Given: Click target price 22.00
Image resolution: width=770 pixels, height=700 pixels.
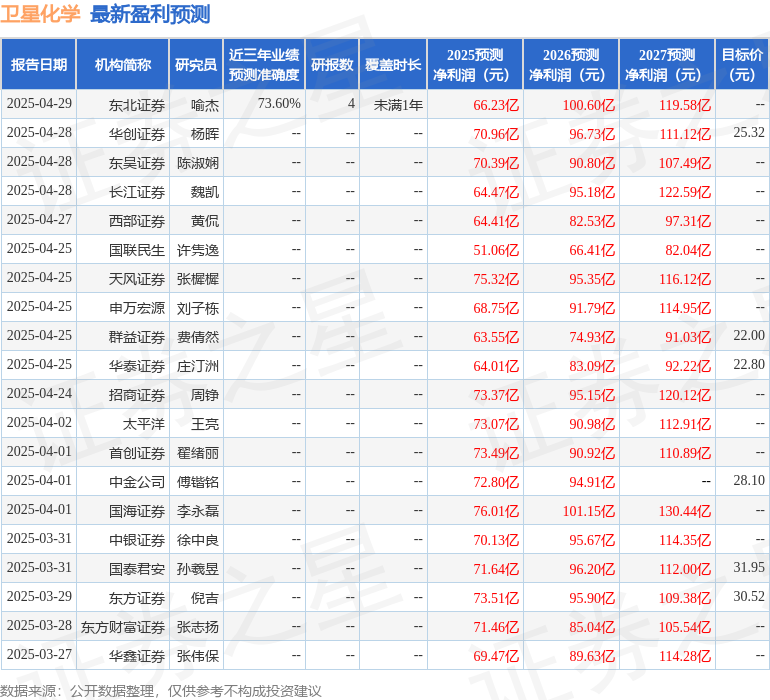Looking at the screenshot, I should tap(749, 336).
